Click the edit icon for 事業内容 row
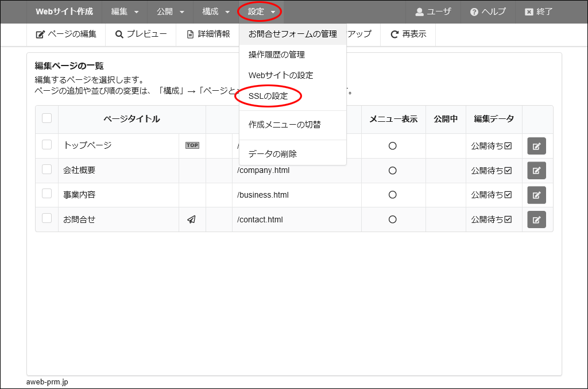This screenshot has height=389, width=588. pos(536,195)
